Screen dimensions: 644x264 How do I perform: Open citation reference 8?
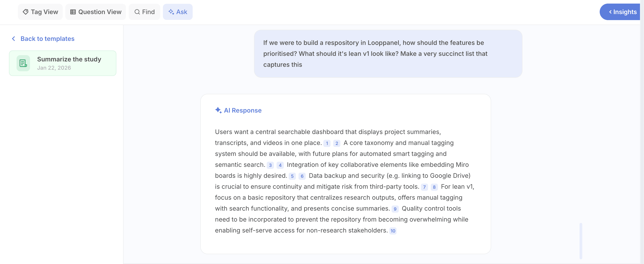[x=434, y=187]
